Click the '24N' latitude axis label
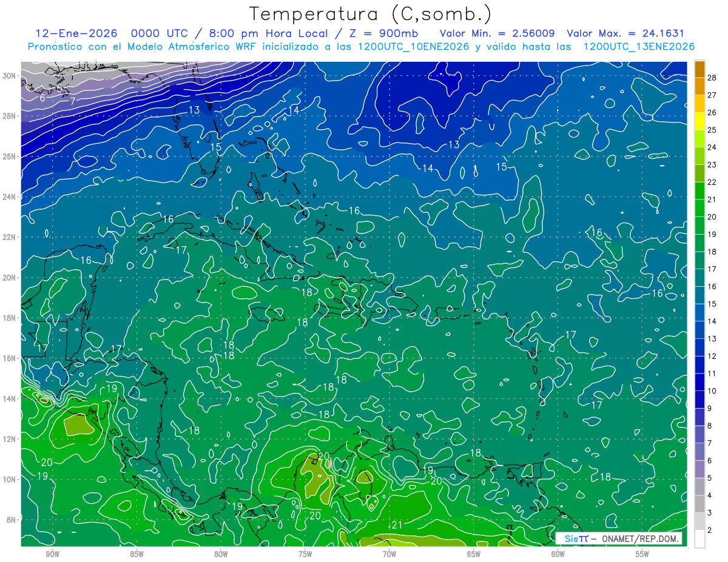The height and width of the screenshot is (562, 728). [10, 197]
